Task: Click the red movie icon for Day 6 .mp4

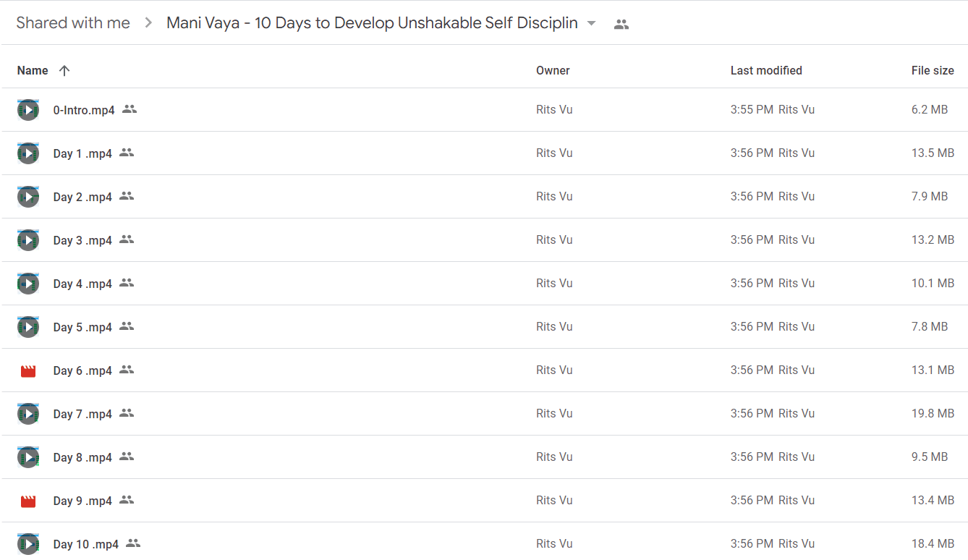Action: point(28,371)
